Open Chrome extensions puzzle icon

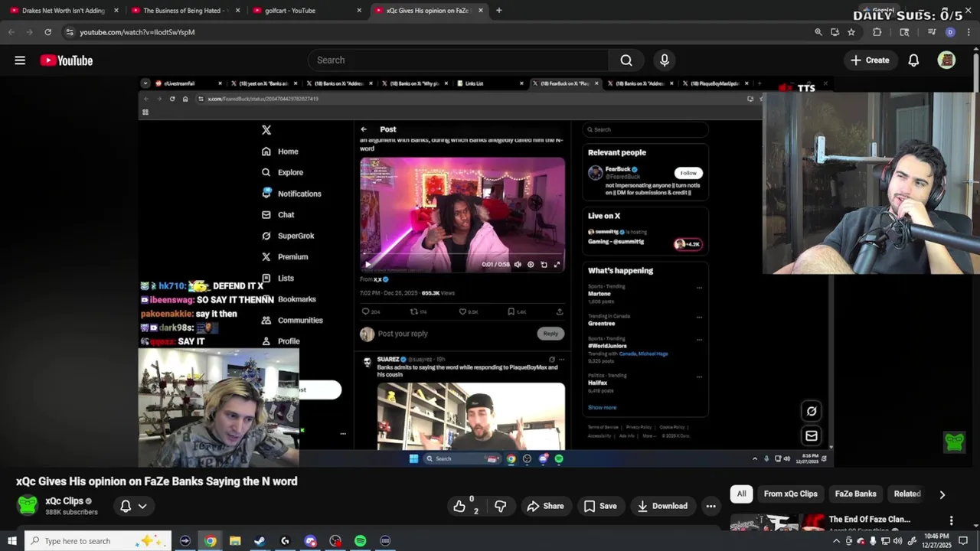877,32
